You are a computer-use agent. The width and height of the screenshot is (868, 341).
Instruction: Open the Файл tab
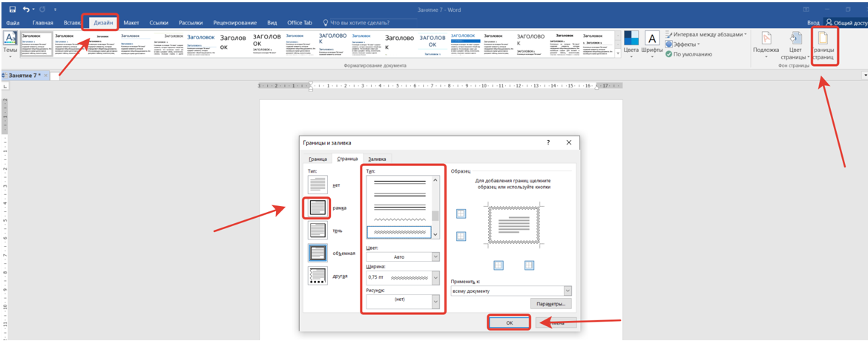pyautogui.click(x=13, y=23)
